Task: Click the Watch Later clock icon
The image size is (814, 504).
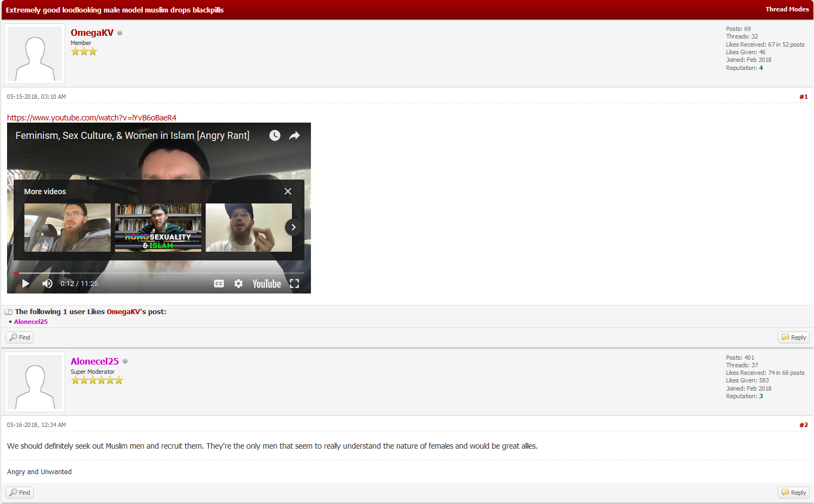Action: click(x=275, y=136)
